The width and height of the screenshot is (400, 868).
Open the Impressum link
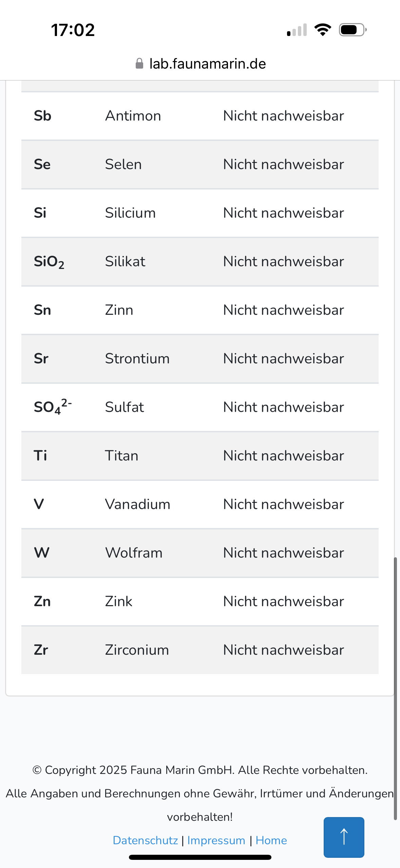(x=216, y=840)
